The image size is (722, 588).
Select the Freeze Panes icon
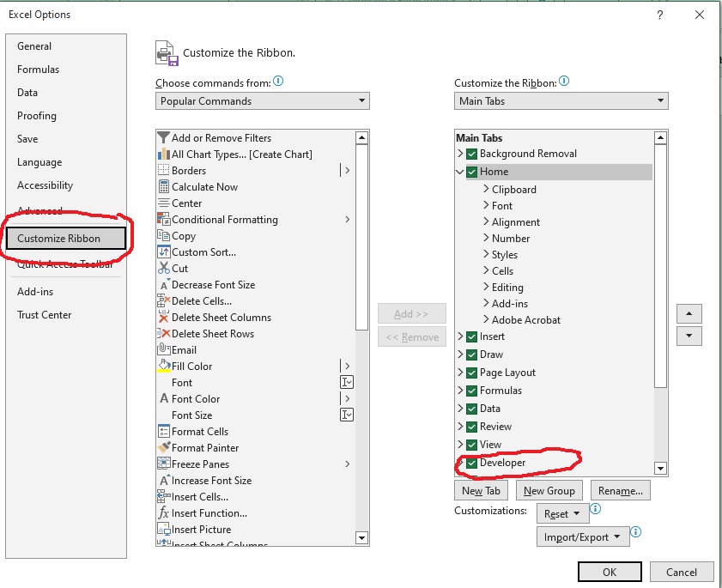(164, 464)
